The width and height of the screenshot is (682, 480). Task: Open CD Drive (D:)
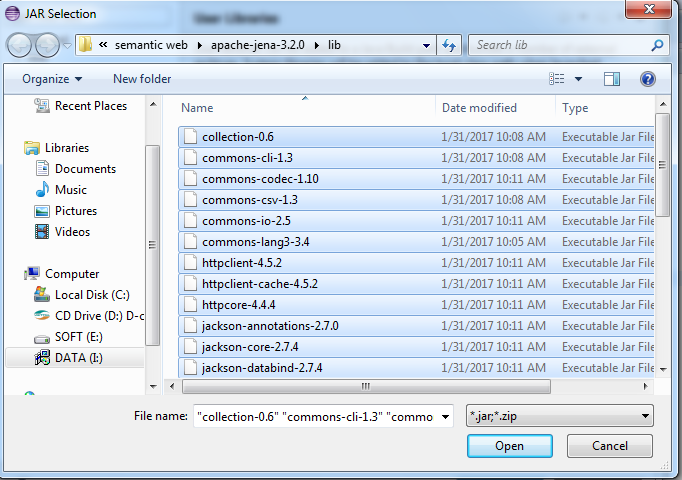(x=89, y=316)
